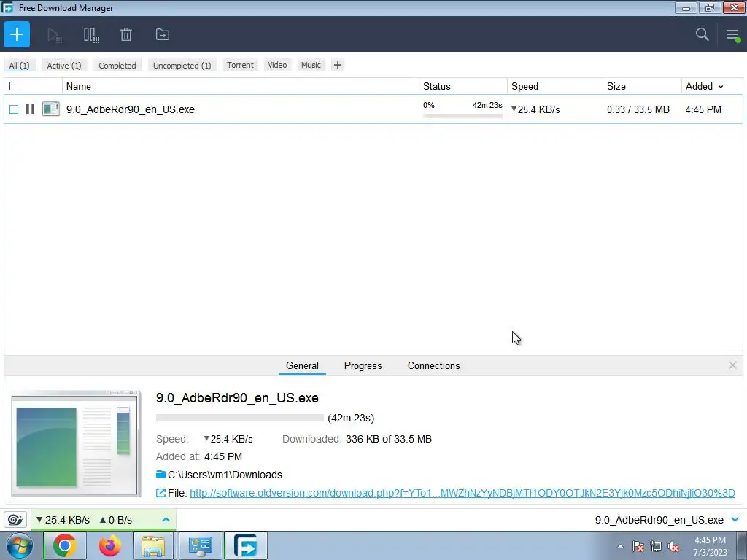Click the 336 KB of 33.5 MB downloaded value

(x=389, y=439)
